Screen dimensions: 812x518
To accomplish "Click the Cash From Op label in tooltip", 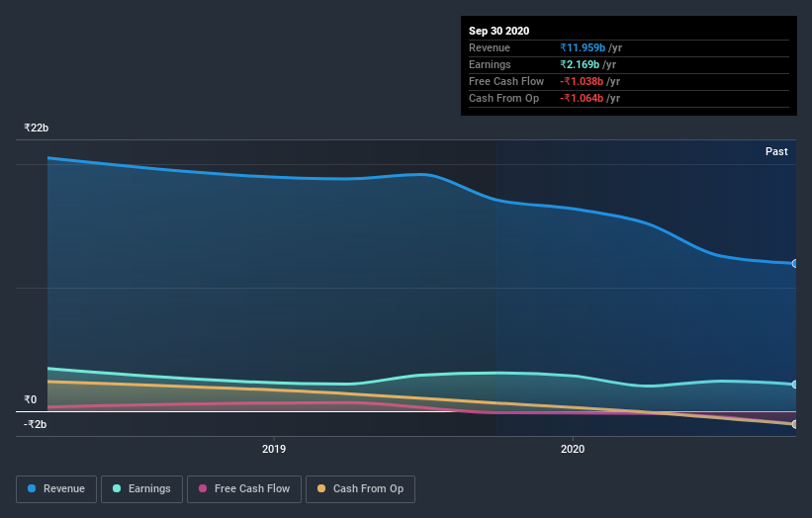I will (x=503, y=98).
